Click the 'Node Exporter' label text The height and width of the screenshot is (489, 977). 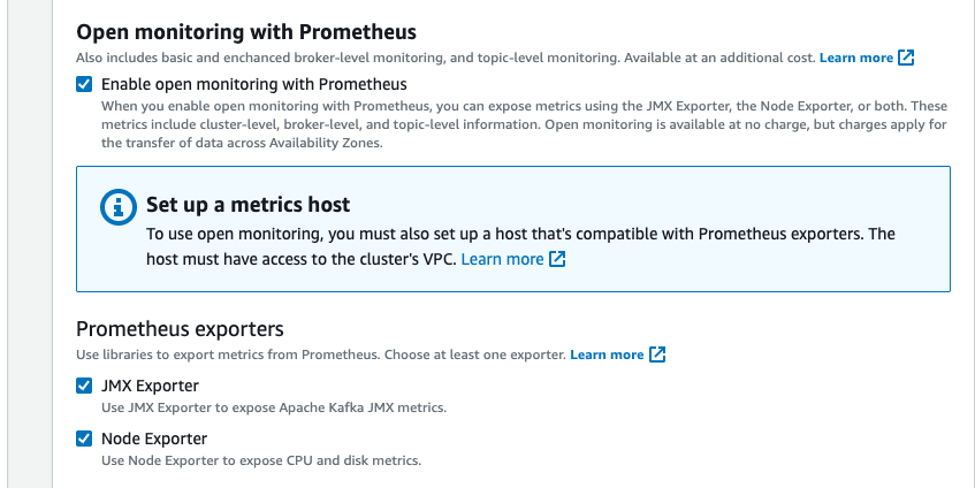[154, 439]
